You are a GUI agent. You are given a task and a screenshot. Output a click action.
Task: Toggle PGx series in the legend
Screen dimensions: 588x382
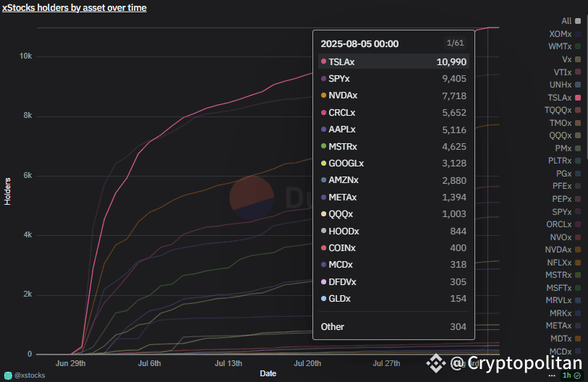[x=568, y=174]
